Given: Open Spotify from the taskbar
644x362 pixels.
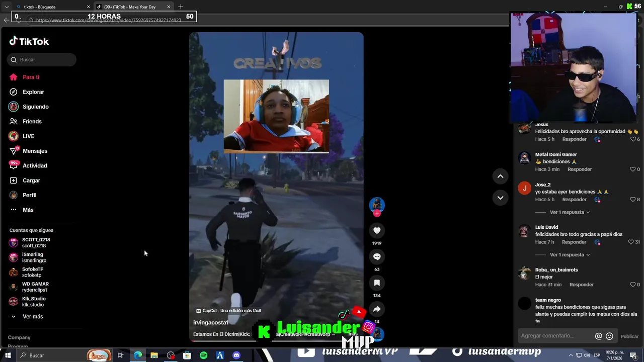Looking at the screenshot, I should (x=203, y=355).
